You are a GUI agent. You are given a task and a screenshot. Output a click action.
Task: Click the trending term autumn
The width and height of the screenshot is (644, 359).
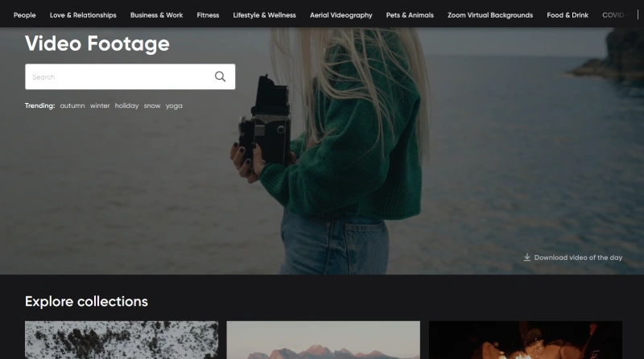72,105
